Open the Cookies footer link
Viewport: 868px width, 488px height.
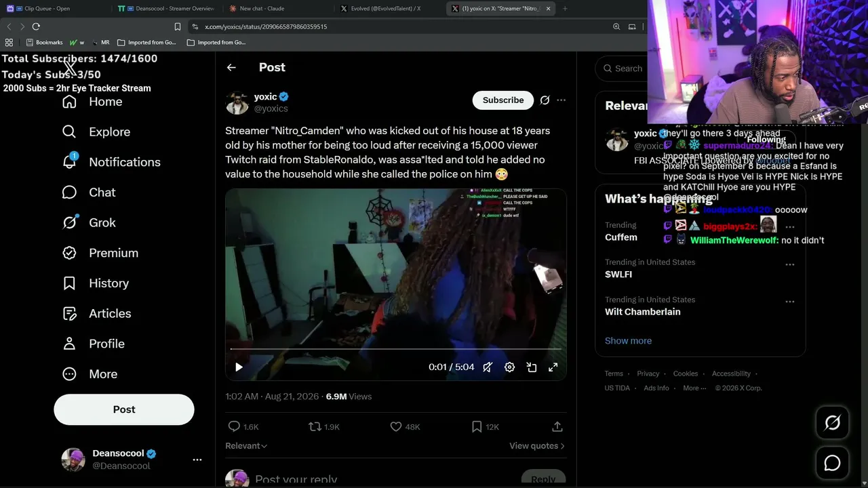[686, 373]
